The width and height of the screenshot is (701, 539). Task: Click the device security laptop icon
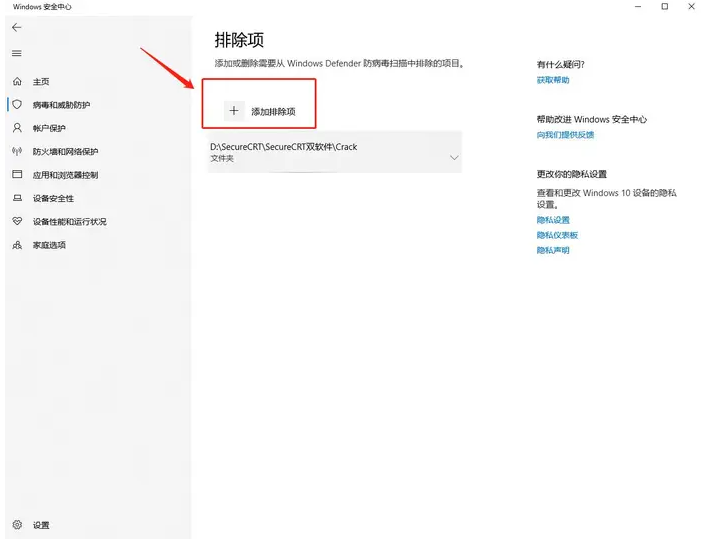click(17, 198)
